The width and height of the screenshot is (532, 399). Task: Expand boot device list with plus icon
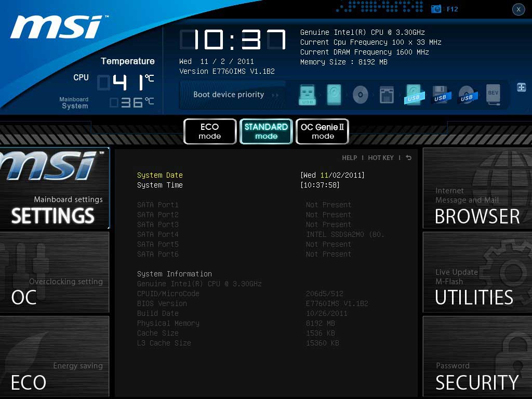[x=522, y=87]
